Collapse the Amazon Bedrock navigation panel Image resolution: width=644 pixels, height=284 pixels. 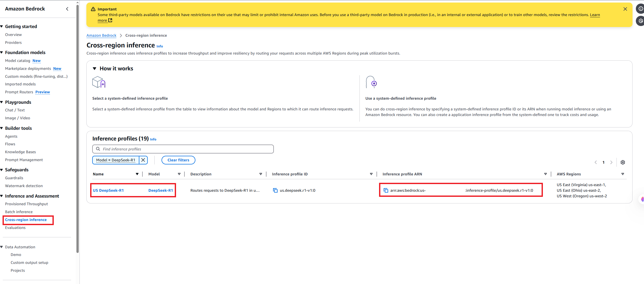[x=67, y=9]
